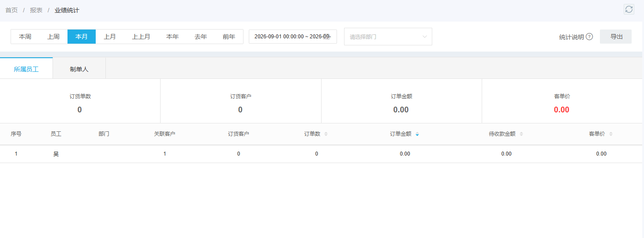Screen dimensions: 644x238
Task: Click the date range input field
Action: pyautogui.click(x=293, y=37)
